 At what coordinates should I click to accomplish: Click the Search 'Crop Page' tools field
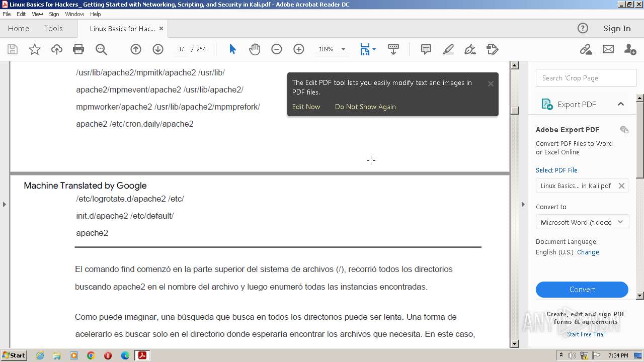(586, 78)
